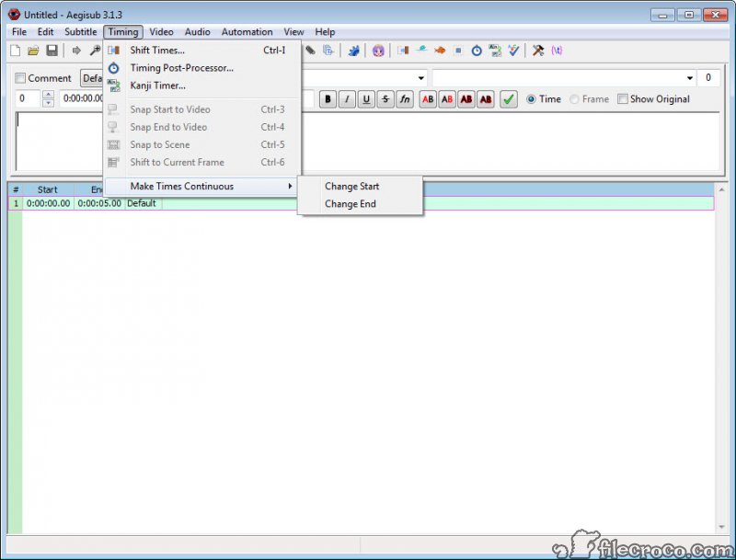Click the Start column header
This screenshot has width=736, height=560.
[x=48, y=189]
